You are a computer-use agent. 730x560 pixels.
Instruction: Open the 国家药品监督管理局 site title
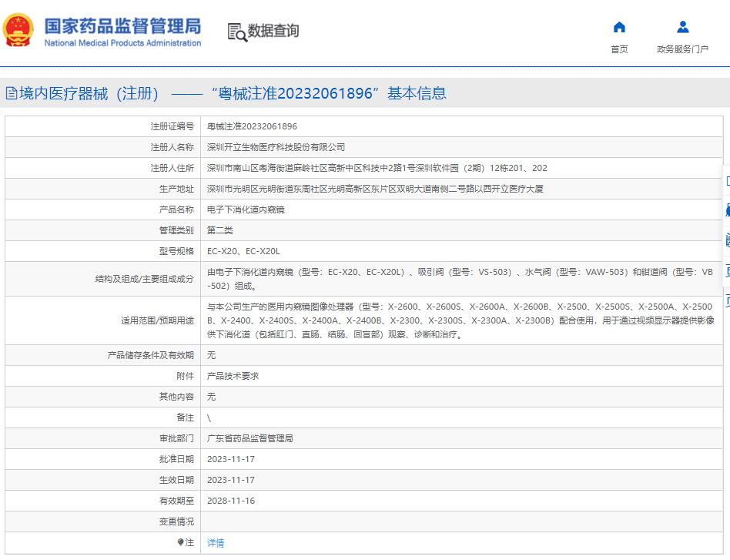123,26
